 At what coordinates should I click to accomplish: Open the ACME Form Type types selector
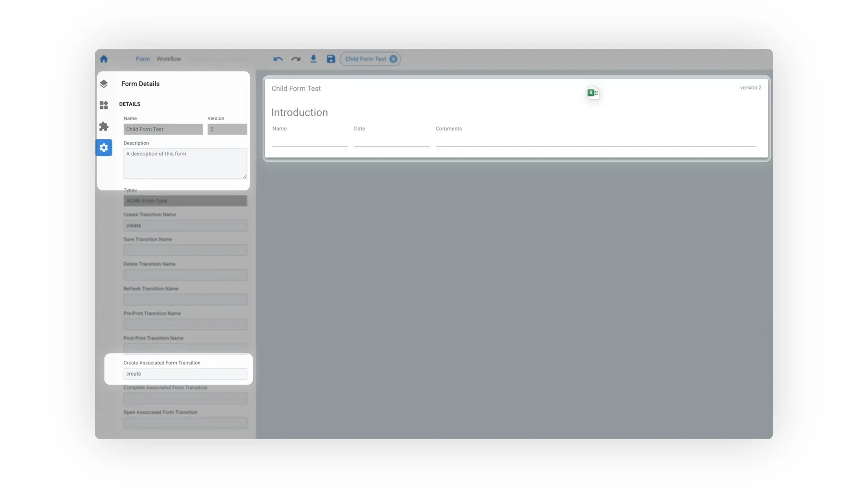coord(185,201)
